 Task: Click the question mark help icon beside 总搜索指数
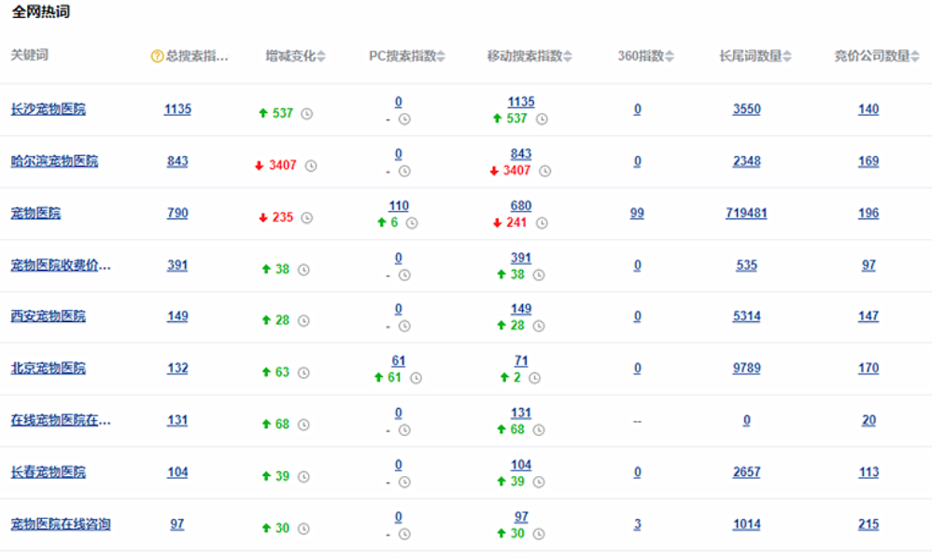[x=157, y=56]
